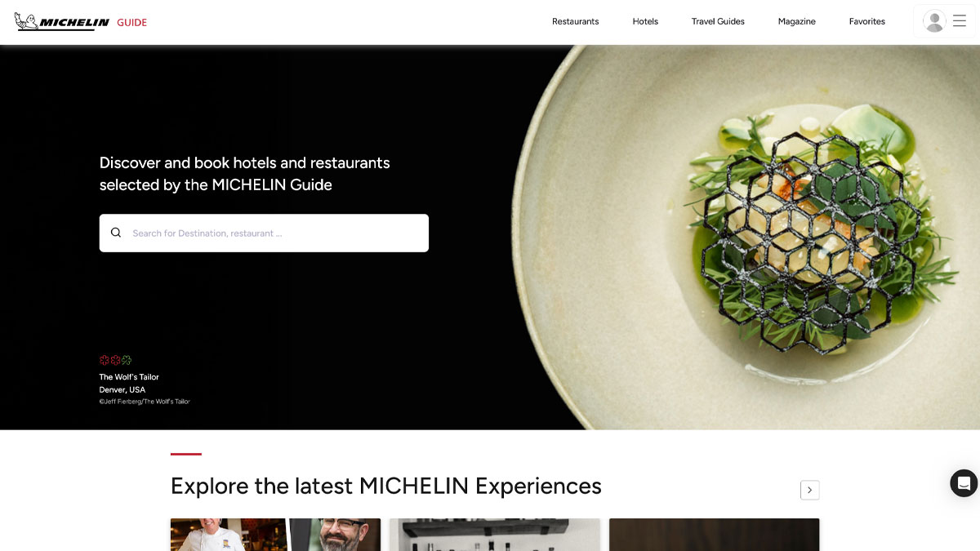Click the red Michelin star icons
Viewport: 980px width, 551px height.
coord(109,360)
